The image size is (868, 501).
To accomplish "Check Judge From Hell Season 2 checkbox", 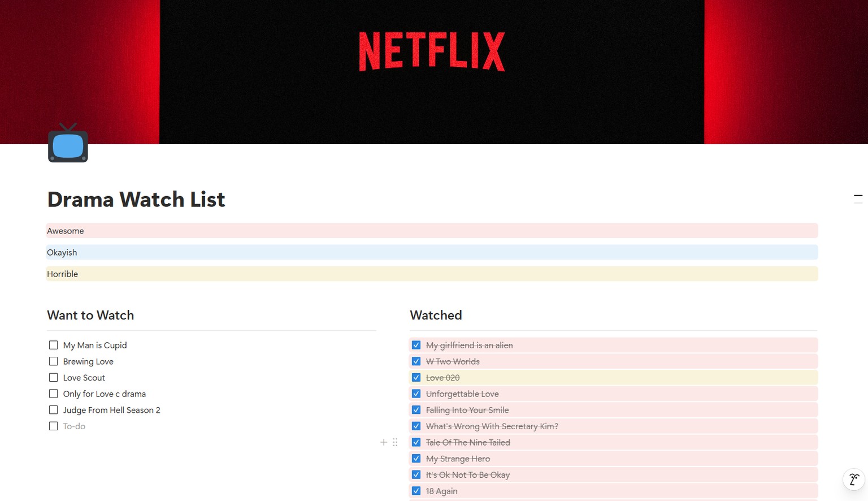I will [53, 410].
